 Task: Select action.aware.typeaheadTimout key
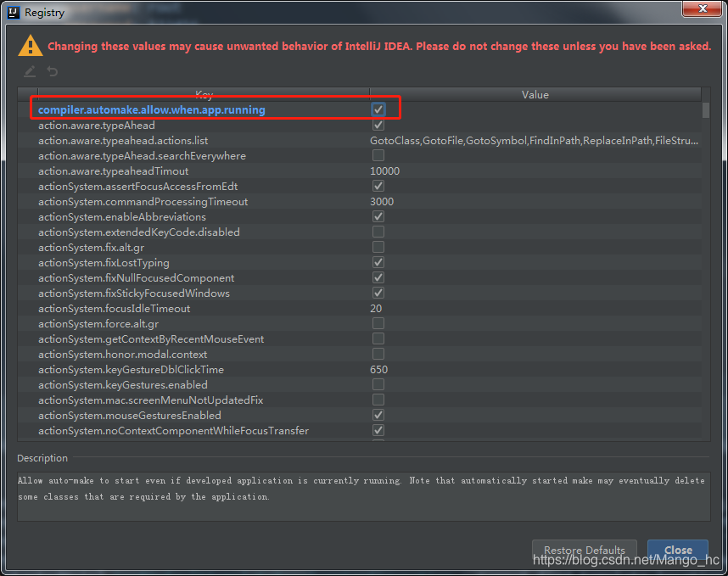[114, 171]
